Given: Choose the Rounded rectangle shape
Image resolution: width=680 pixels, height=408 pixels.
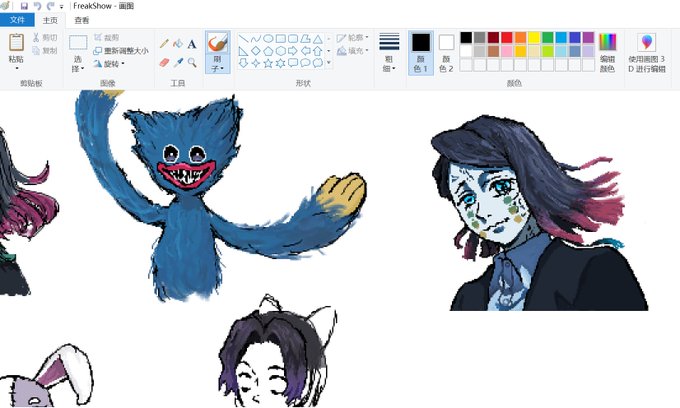Looking at the screenshot, I should click(x=293, y=39).
